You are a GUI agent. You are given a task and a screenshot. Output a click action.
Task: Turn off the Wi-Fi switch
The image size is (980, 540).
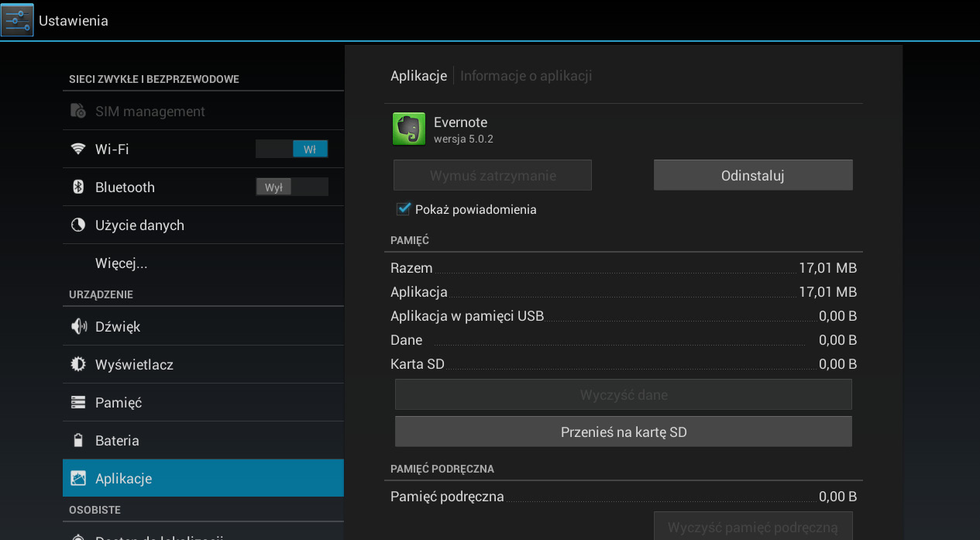click(x=292, y=149)
